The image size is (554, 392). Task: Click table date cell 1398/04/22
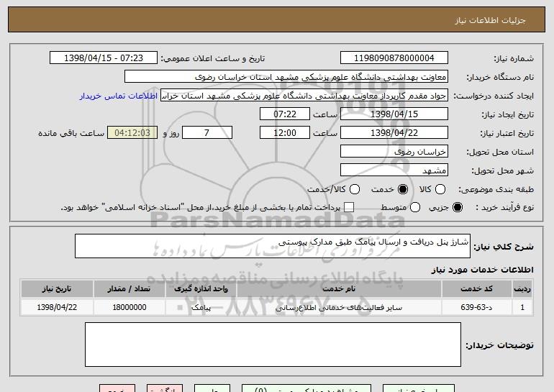[x=57, y=307]
